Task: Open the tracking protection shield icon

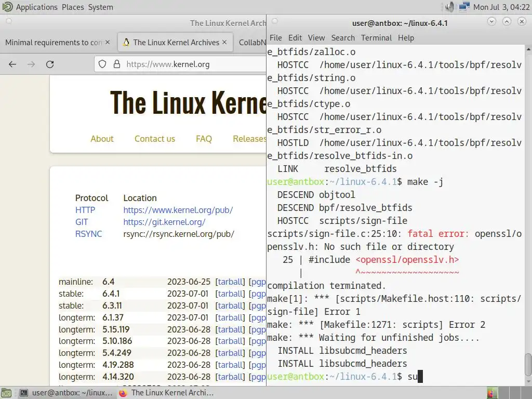Action: pyautogui.click(x=102, y=64)
